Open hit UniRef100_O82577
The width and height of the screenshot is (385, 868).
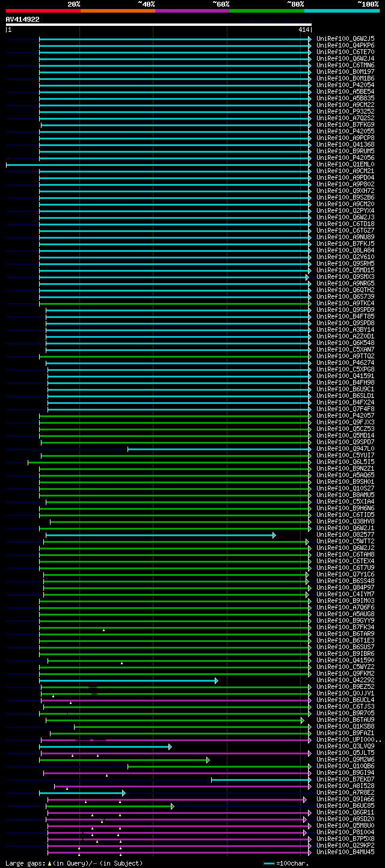click(x=345, y=534)
